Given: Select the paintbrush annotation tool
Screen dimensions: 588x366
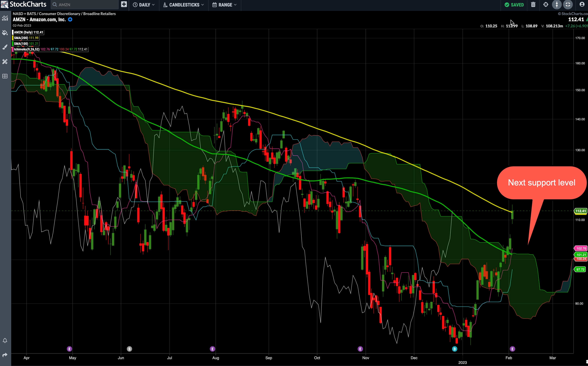Looking at the screenshot, I should pos(5,47).
